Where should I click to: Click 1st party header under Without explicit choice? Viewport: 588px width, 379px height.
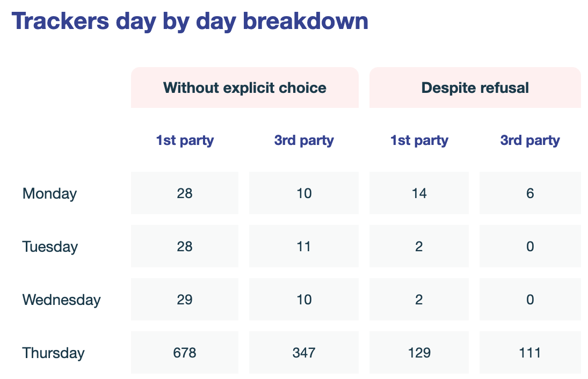point(185,141)
